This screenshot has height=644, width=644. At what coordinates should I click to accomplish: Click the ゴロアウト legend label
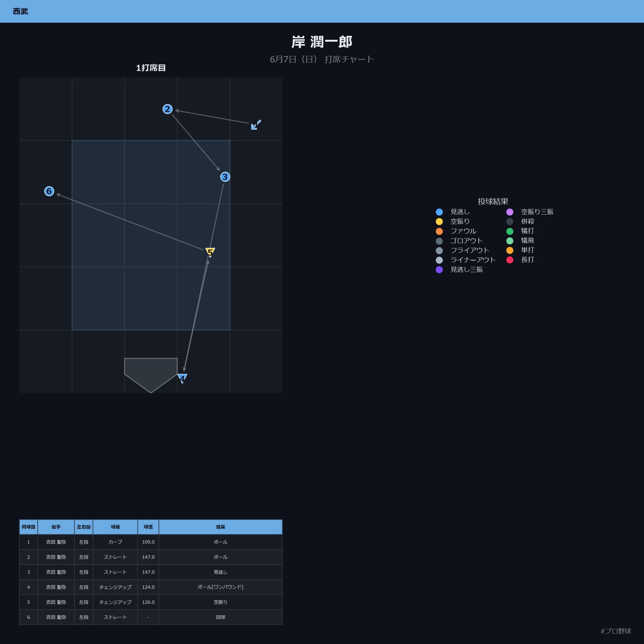[x=466, y=240]
